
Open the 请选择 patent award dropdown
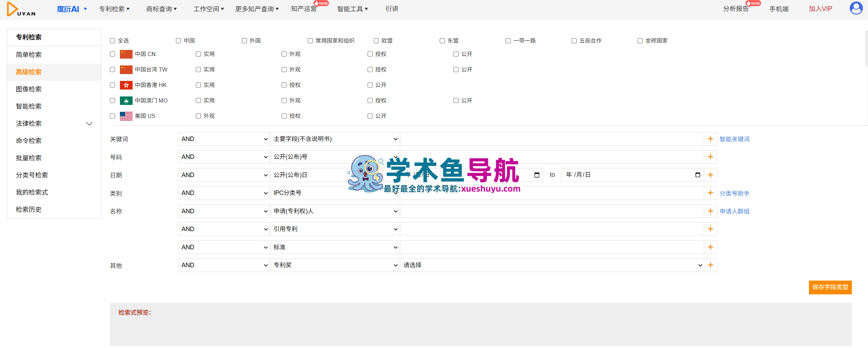point(552,265)
